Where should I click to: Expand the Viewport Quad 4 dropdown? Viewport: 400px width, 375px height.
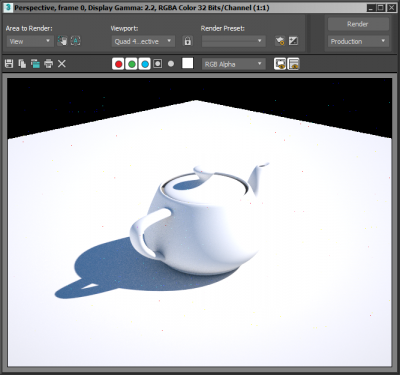pos(143,41)
